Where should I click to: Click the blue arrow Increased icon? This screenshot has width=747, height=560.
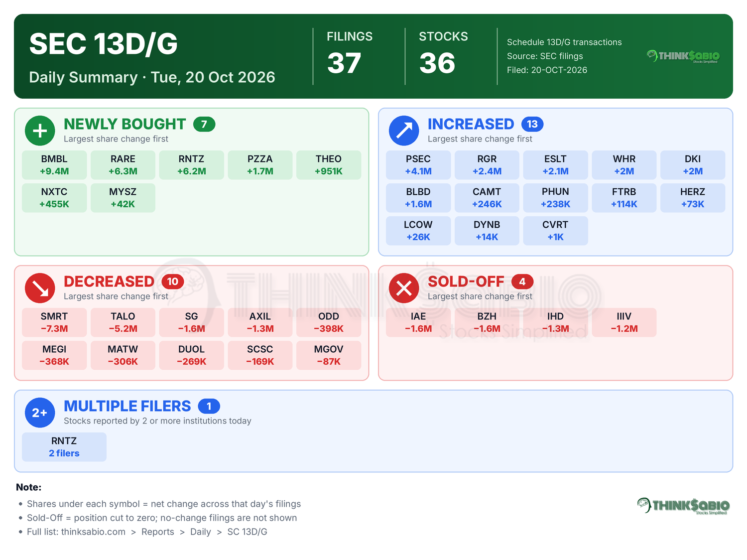[404, 131]
